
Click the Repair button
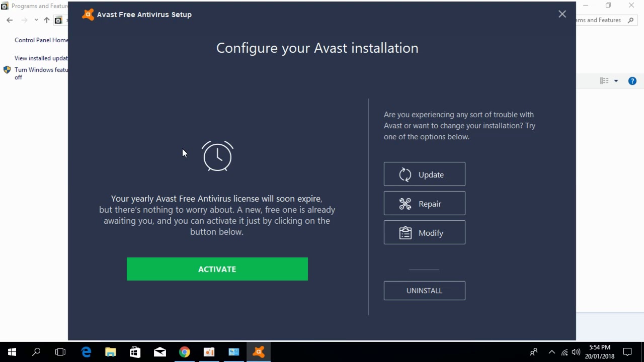424,203
